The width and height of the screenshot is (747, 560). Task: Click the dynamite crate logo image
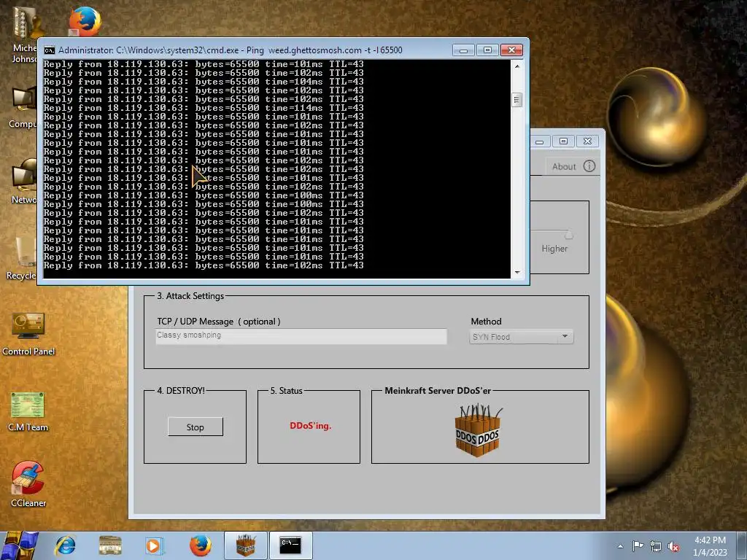pyautogui.click(x=477, y=430)
